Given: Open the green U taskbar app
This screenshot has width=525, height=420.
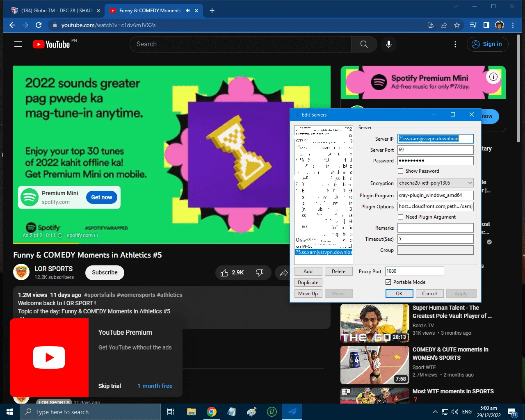Looking at the screenshot, I should 272,412.
